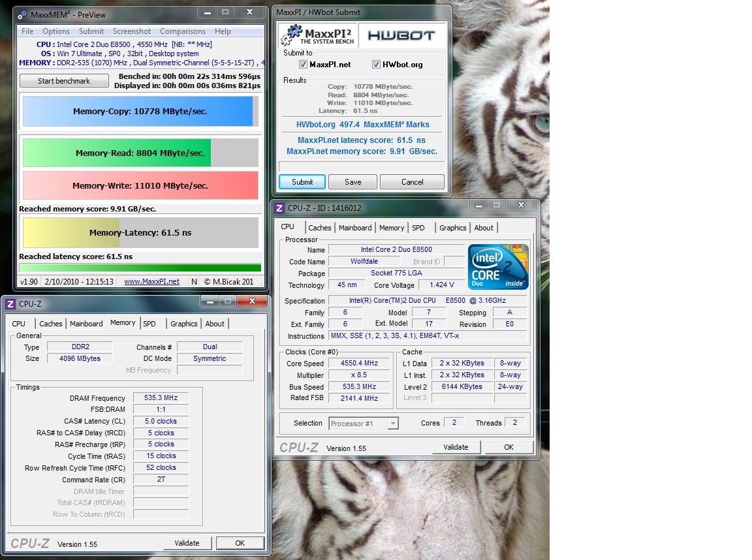Click the Row Refresh Cycle Time 52 clocks value
This screenshot has height=560, width=752.
(161, 467)
